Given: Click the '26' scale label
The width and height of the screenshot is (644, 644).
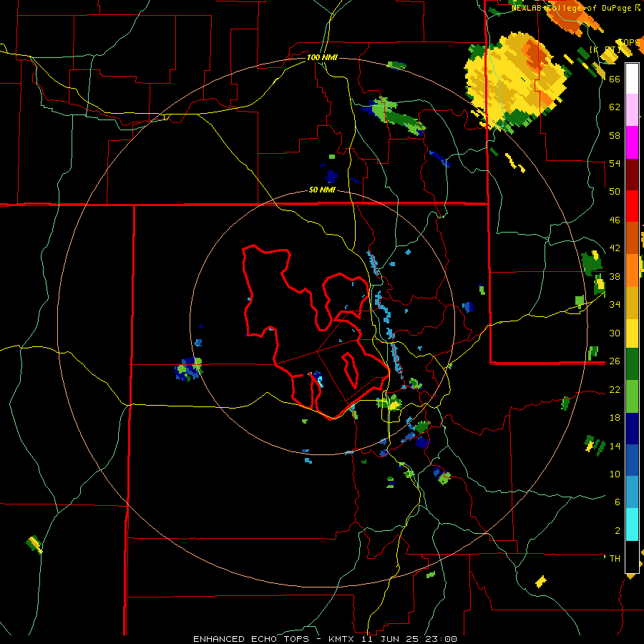Looking at the screenshot, I should [615, 361].
